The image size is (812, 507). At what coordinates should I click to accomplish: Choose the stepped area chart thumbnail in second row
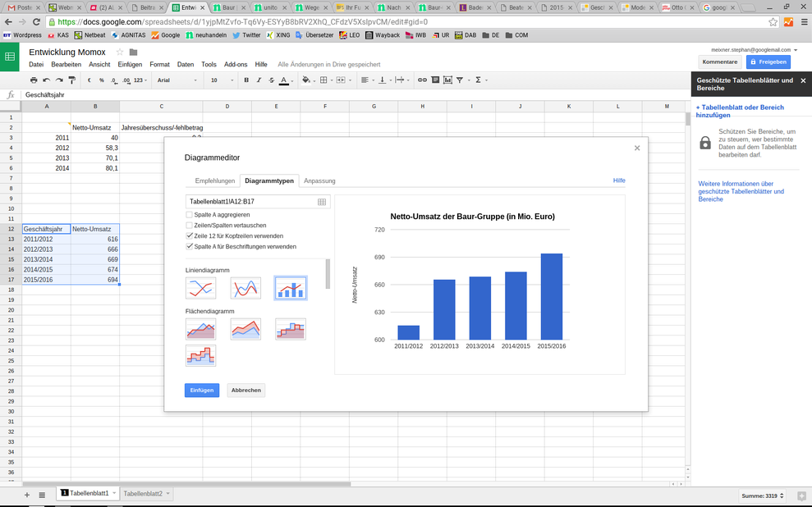pos(200,355)
